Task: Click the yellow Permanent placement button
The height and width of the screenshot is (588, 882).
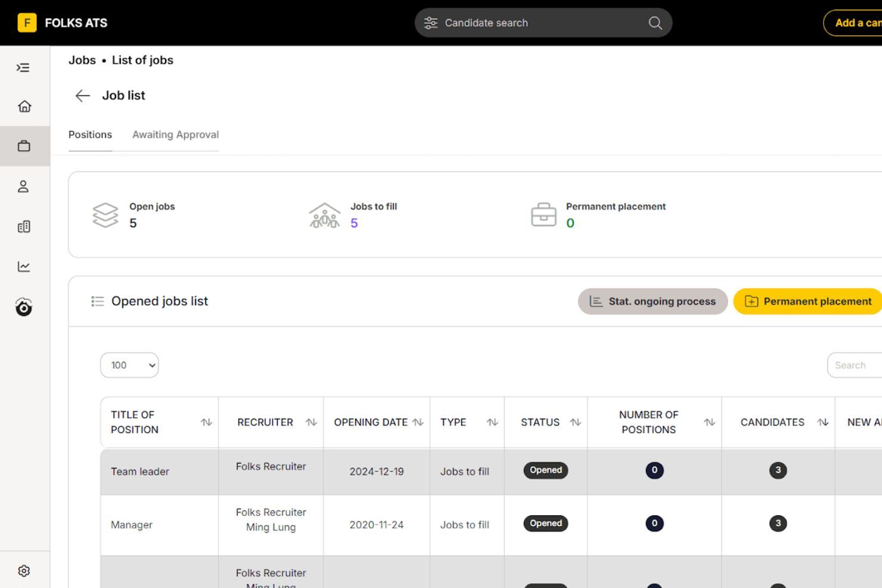Action: click(x=807, y=301)
